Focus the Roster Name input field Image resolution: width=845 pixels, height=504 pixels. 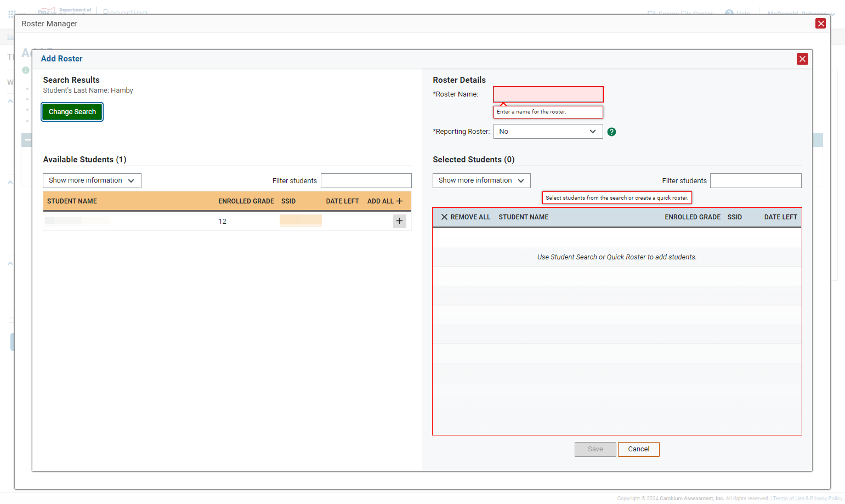click(548, 94)
